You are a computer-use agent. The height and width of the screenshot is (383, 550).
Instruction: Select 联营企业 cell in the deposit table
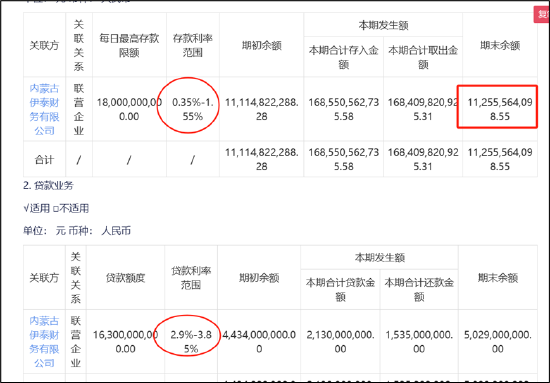click(x=79, y=109)
